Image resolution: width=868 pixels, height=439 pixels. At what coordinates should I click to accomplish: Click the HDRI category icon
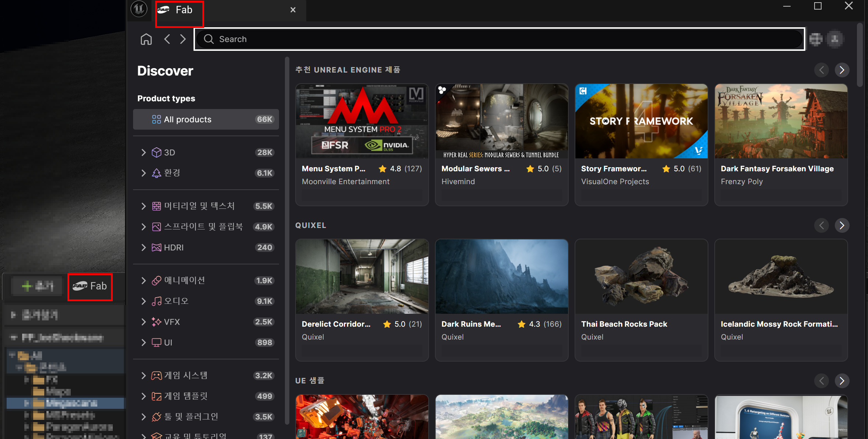[x=157, y=247]
